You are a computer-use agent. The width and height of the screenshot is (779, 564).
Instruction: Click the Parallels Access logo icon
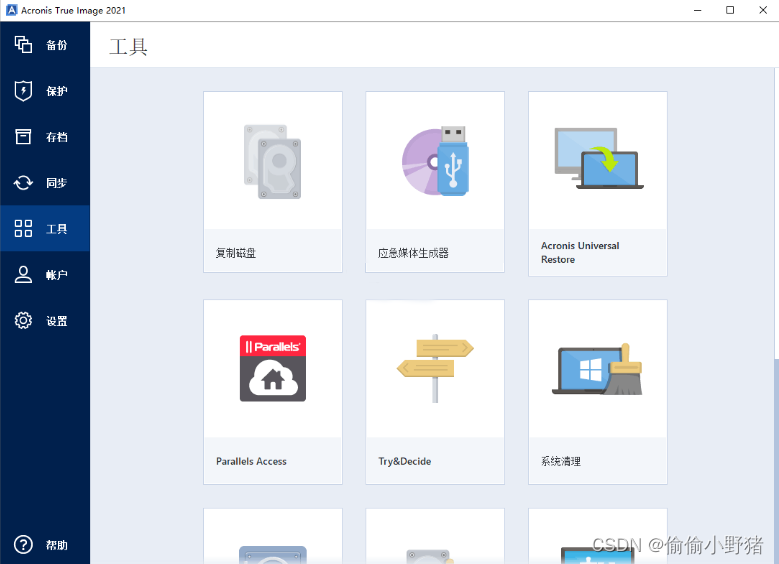click(273, 368)
